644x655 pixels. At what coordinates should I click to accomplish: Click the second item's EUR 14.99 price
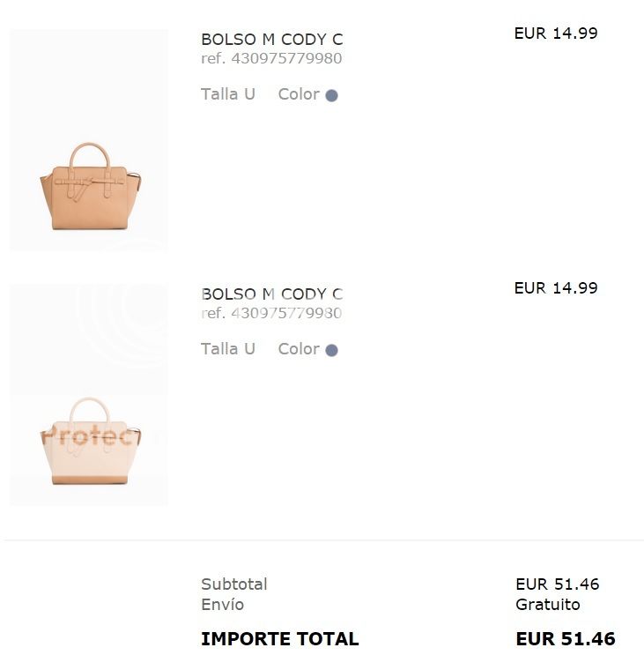click(x=556, y=288)
